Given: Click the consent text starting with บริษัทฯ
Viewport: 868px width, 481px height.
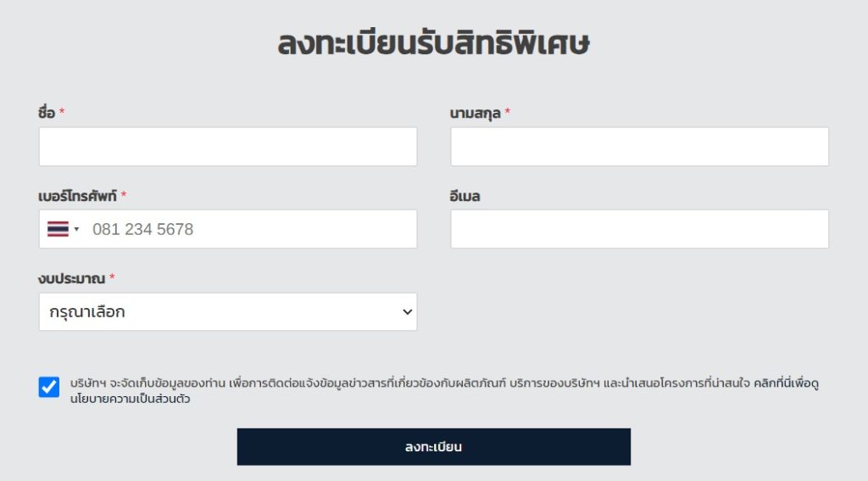Looking at the screenshot, I should coord(444,391).
